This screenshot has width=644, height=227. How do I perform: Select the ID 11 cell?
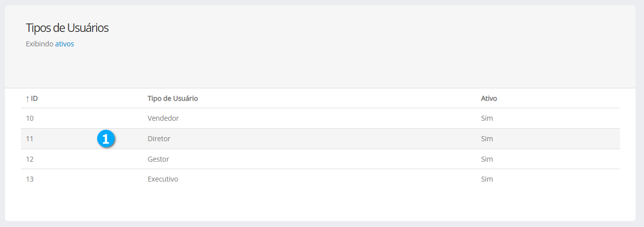(x=30, y=139)
